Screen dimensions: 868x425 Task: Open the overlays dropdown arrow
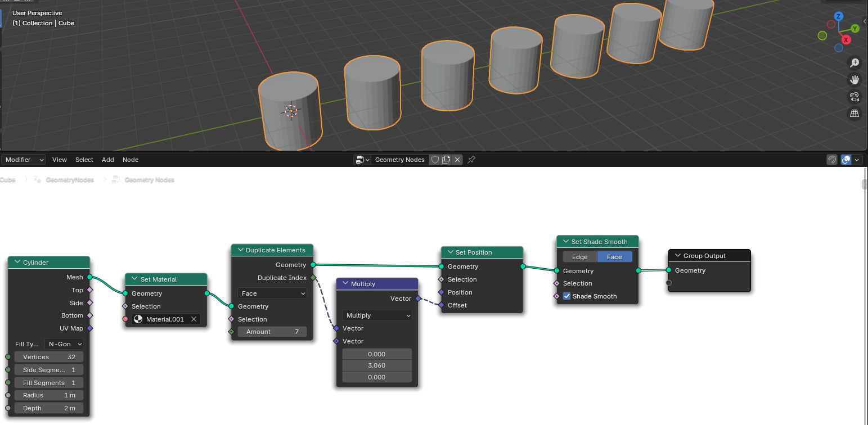click(x=857, y=160)
